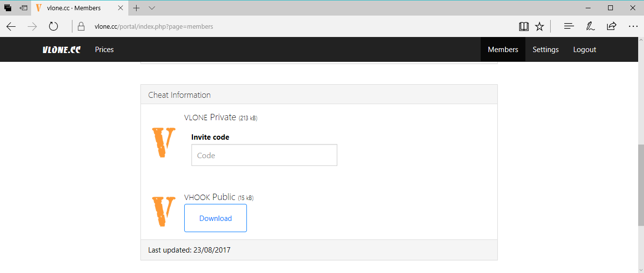Viewport: 644px width, 273px height.
Task: Click the VHOOK Public orange V logo
Action: [163, 212]
